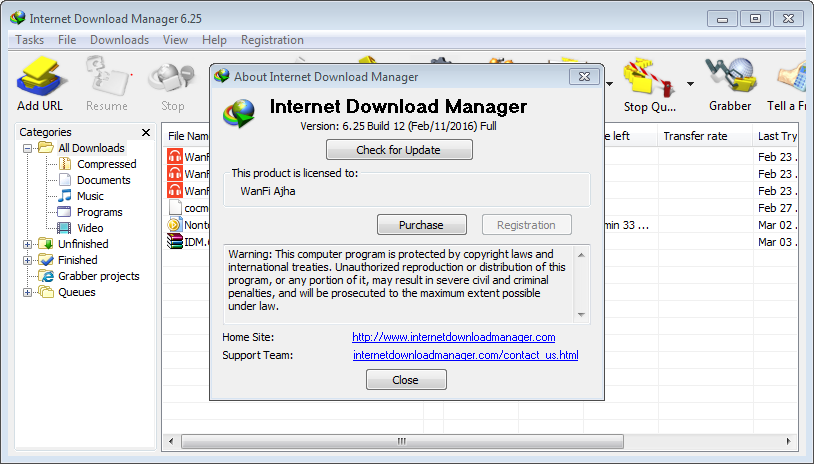Click the Mar 03 last try cell
This screenshot has height=464, width=814.
coord(777,242)
